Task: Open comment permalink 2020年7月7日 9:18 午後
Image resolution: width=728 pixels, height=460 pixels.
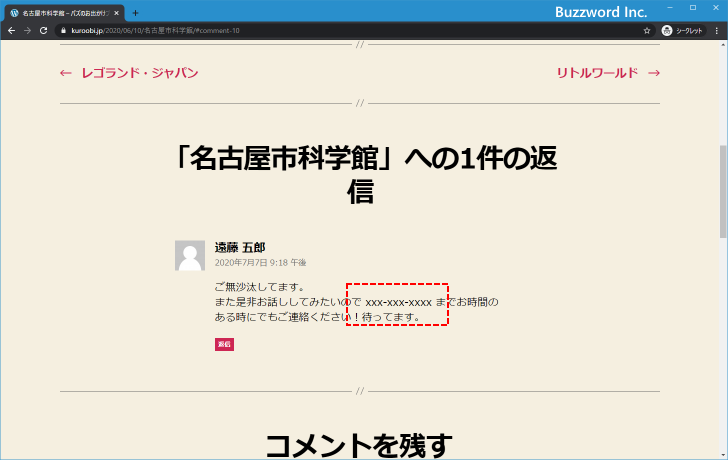Action: pyautogui.click(x=260, y=263)
